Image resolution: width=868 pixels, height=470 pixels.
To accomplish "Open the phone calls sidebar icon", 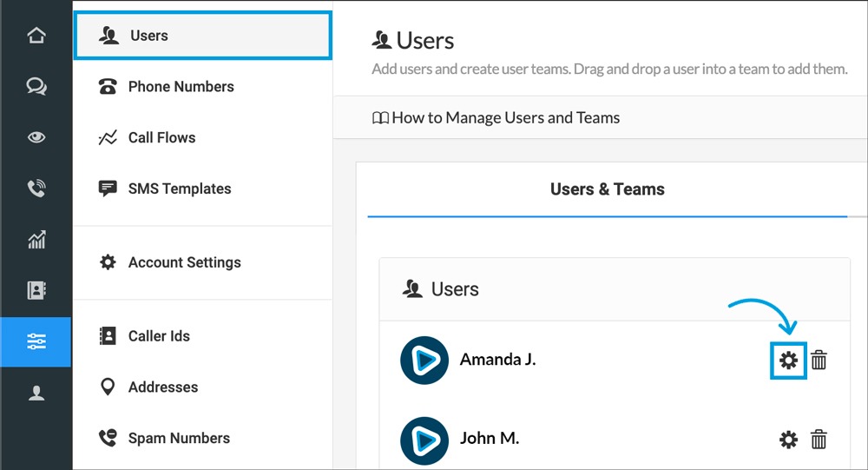I will click(36, 189).
